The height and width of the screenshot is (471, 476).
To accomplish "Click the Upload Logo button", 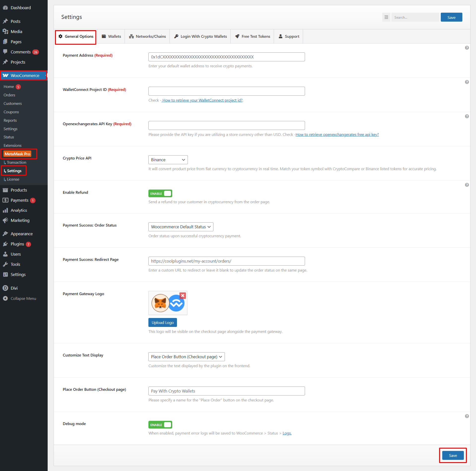I will [x=163, y=322].
